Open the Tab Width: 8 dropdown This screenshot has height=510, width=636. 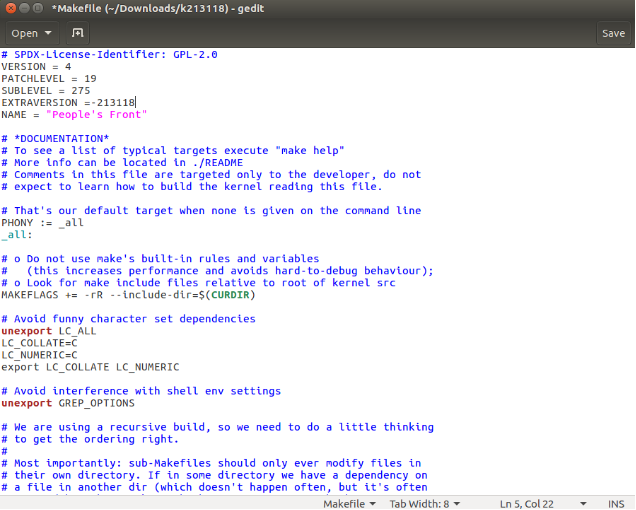click(x=424, y=504)
